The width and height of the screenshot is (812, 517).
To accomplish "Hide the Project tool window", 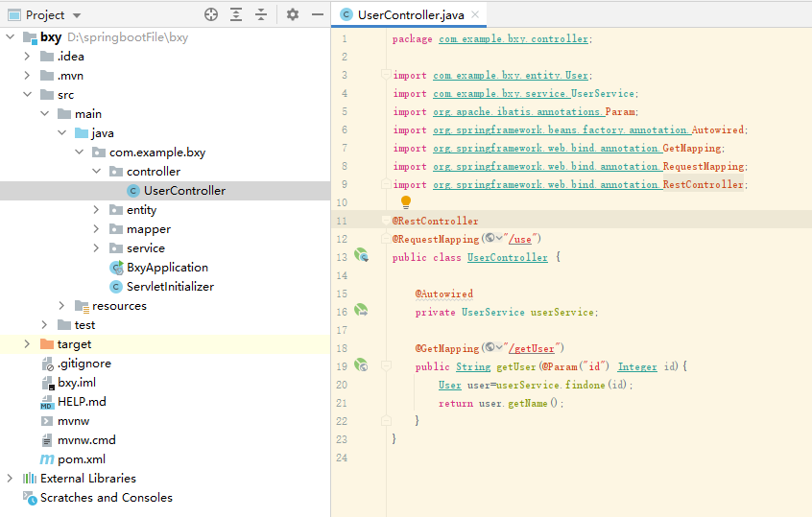I will pyautogui.click(x=318, y=14).
